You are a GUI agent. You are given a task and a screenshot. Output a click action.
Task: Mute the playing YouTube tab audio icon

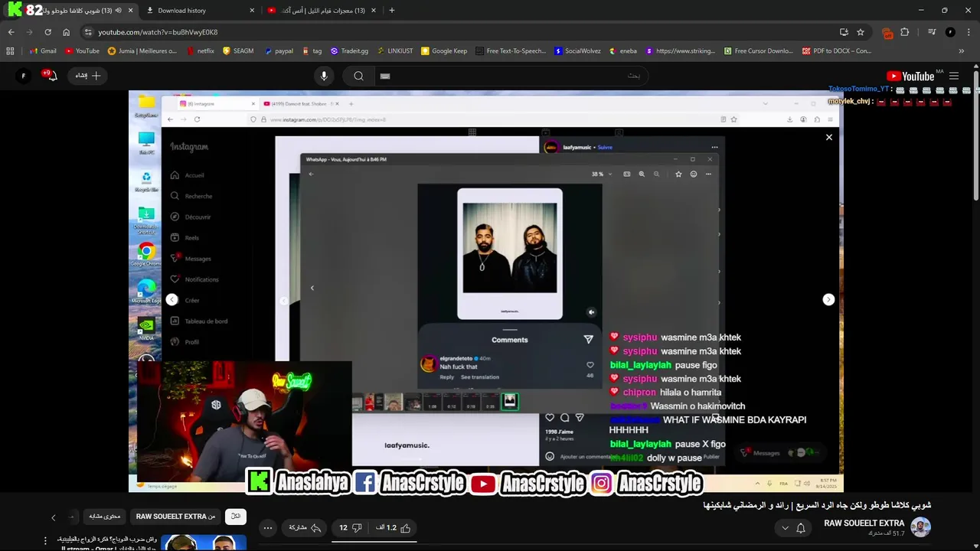pyautogui.click(x=118, y=11)
